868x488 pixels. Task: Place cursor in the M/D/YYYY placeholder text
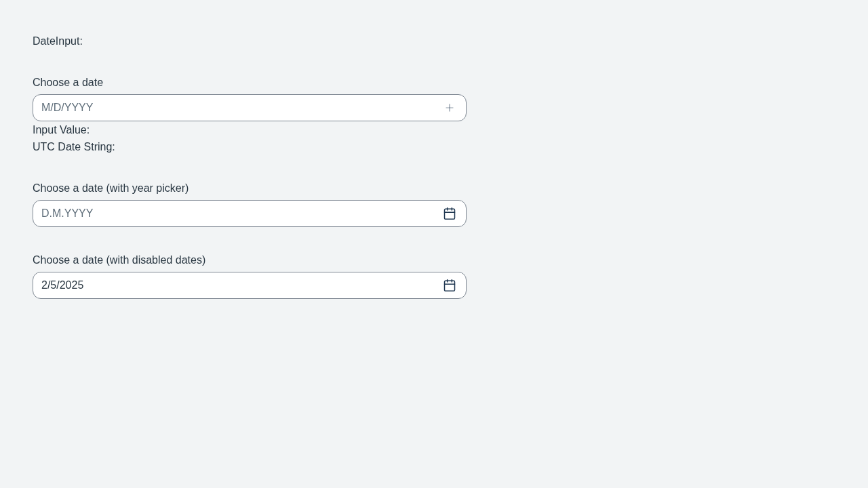click(x=67, y=108)
